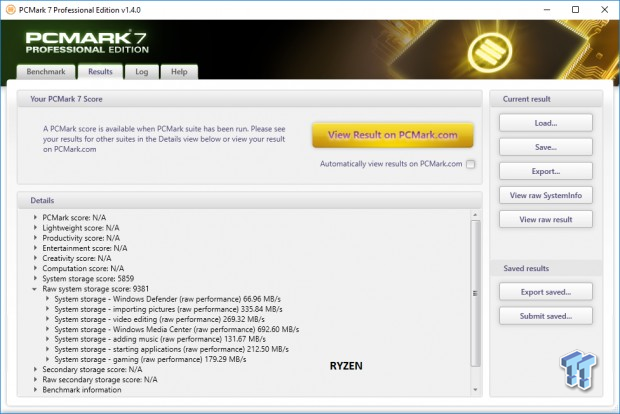Click the Export... button
Screen dimensions: 620x414
545,171
